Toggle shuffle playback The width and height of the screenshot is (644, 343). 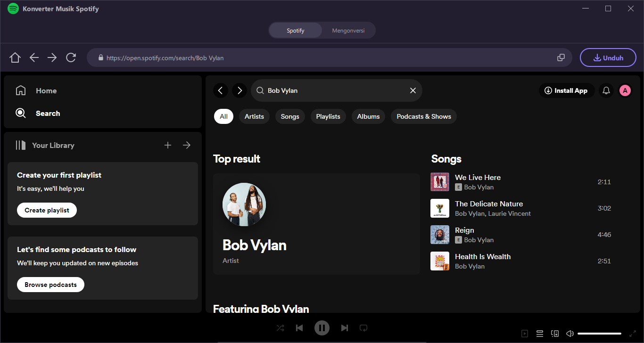click(x=281, y=328)
